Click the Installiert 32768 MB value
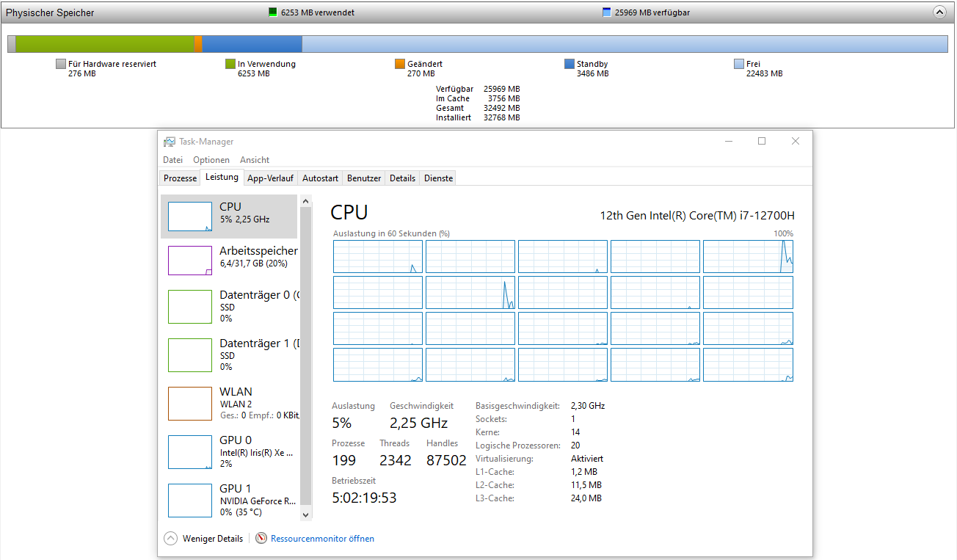 pos(501,117)
